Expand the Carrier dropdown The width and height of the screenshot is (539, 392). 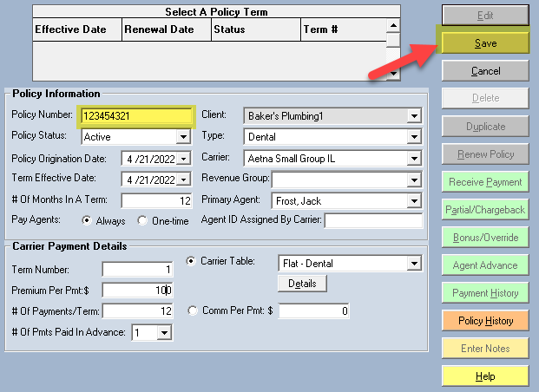click(413, 159)
